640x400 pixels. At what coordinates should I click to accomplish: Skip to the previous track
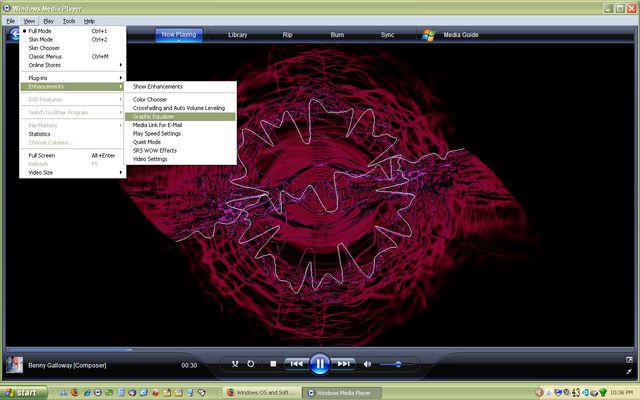click(x=296, y=364)
